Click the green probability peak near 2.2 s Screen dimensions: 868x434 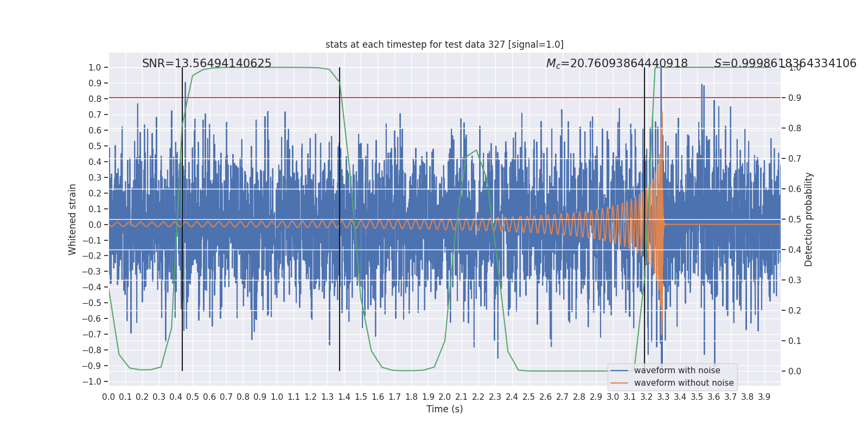[476, 150]
